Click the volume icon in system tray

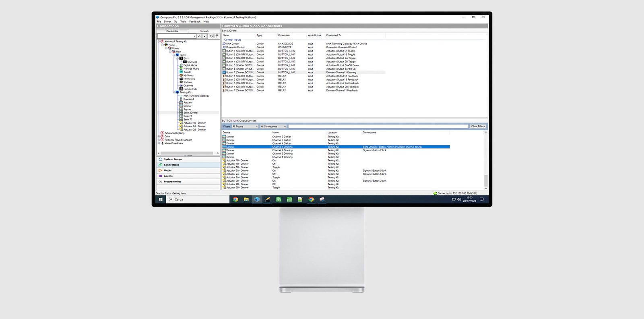click(x=459, y=199)
